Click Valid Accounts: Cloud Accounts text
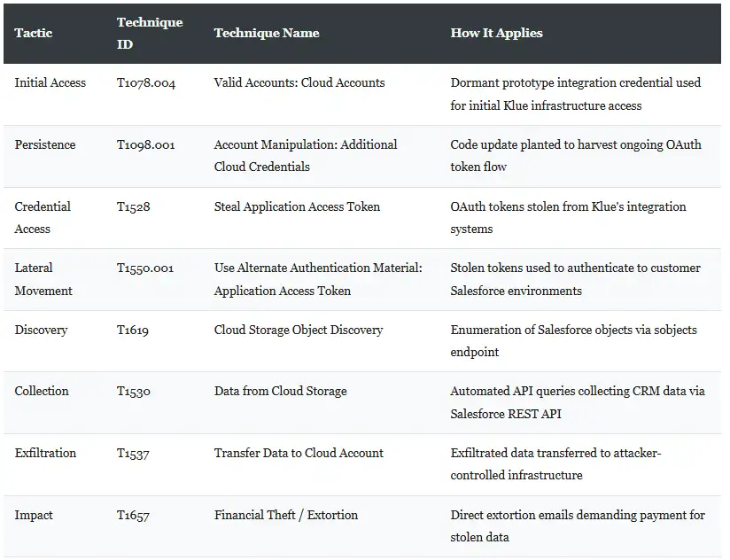 click(299, 83)
